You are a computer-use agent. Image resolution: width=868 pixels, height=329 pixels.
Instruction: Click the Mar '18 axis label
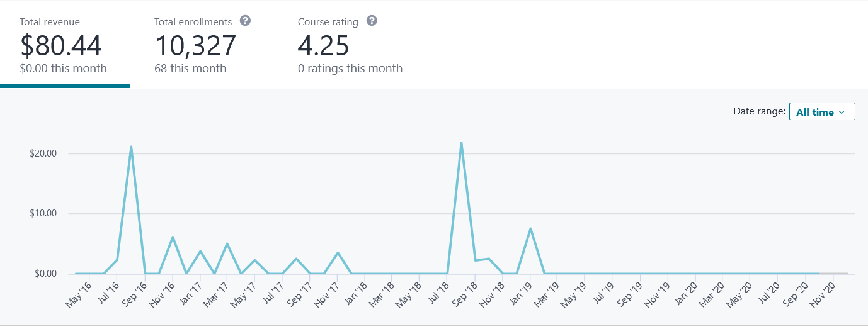click(381, 294)
